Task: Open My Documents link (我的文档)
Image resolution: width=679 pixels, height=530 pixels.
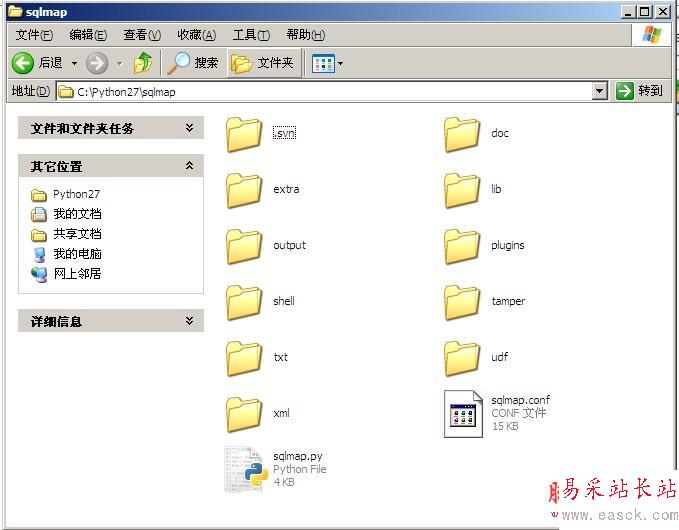Action: coord(66,214)
